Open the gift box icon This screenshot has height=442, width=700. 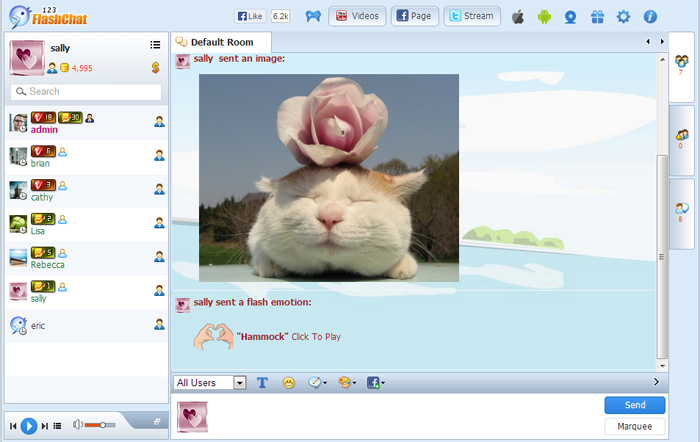point(597,17)
